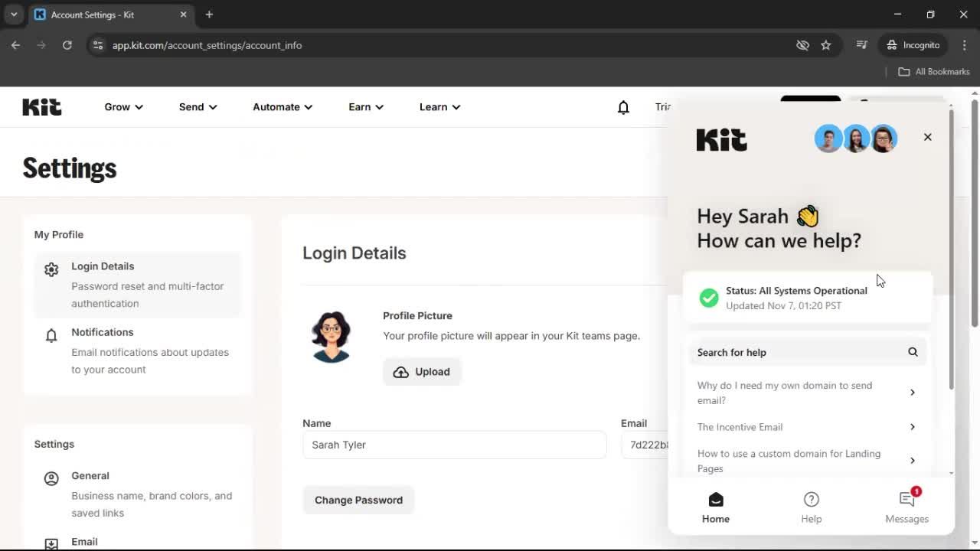Expand the Grow menu

coord(122,107)
